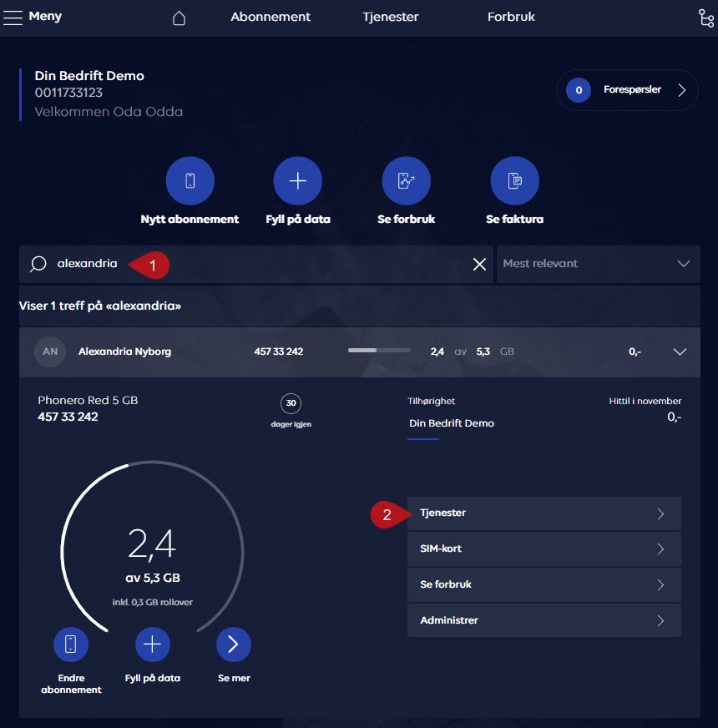
Task: Click the Hittil i november label
Action: point(645,401)
